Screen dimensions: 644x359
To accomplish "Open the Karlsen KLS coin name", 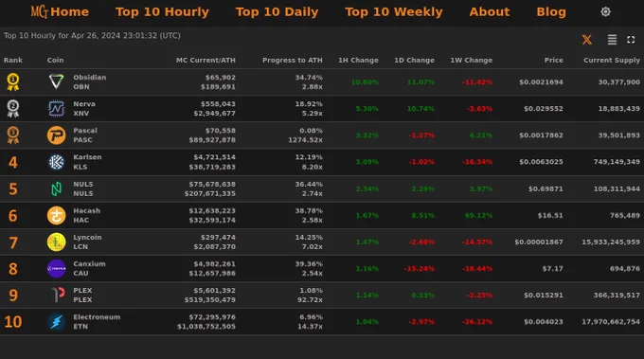I will click(x=87, y=162).
